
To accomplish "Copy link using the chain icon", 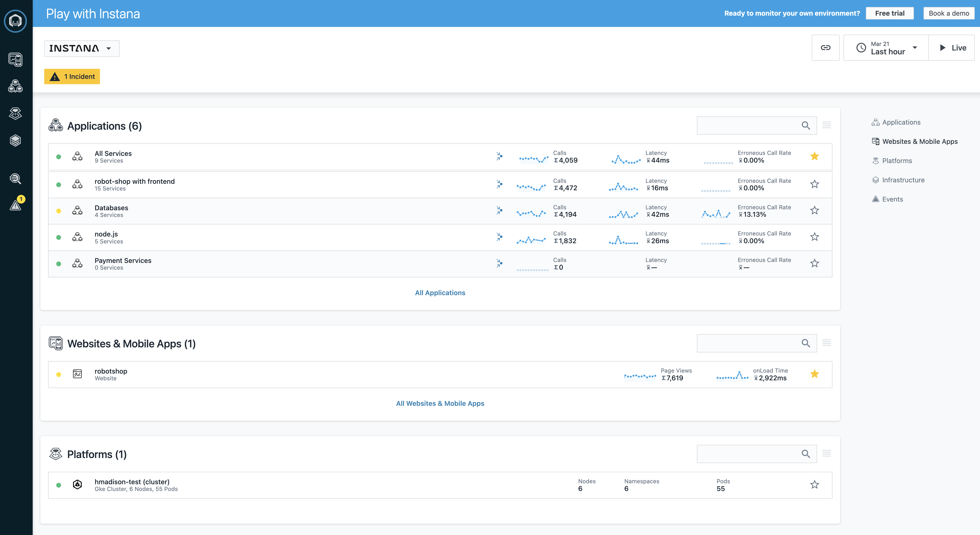I will (x=825, y=48).
